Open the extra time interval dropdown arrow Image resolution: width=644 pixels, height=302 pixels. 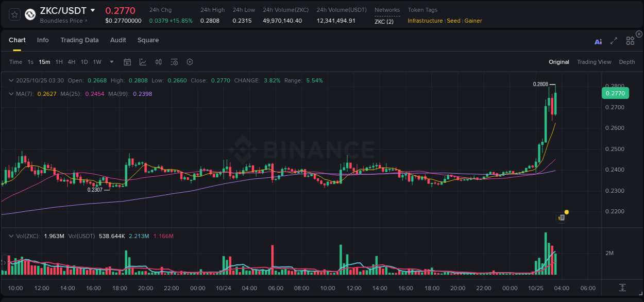[111, 62]
